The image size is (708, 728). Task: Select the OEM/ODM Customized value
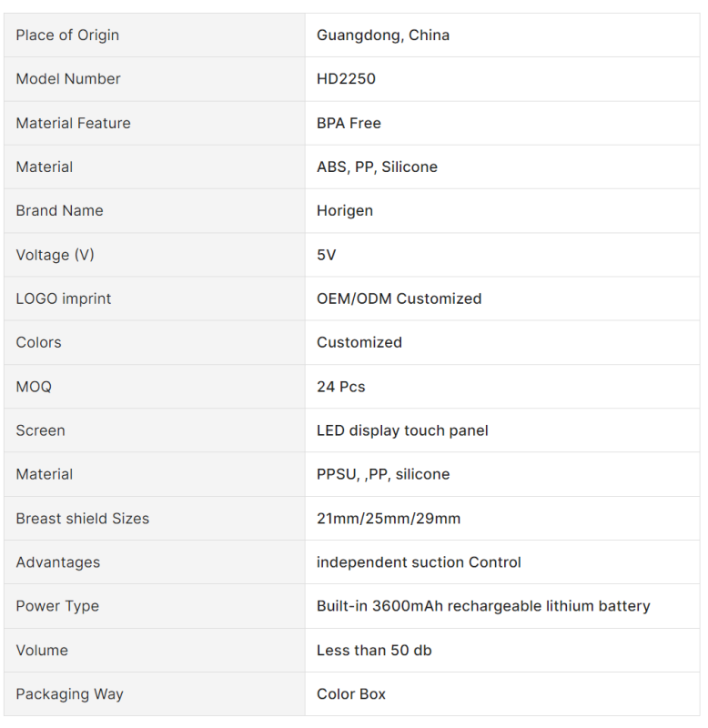coord(399,298)
